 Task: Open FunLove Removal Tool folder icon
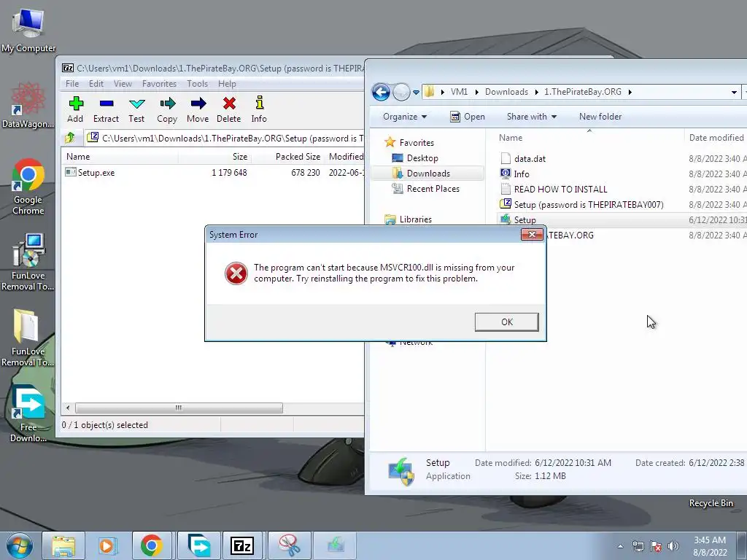[x=28, y=338]
